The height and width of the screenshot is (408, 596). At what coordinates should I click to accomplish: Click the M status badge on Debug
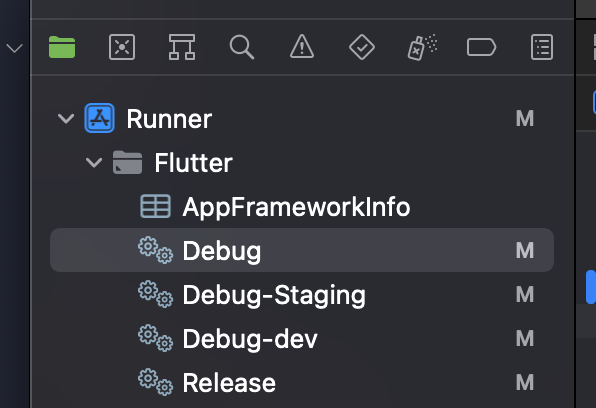(525, 251)
